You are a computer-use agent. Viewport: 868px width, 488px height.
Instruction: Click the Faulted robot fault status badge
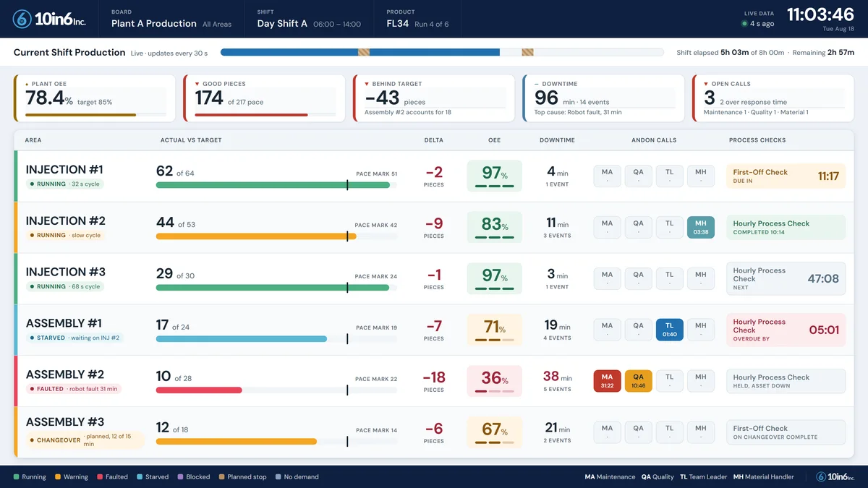tap(73, 389)
